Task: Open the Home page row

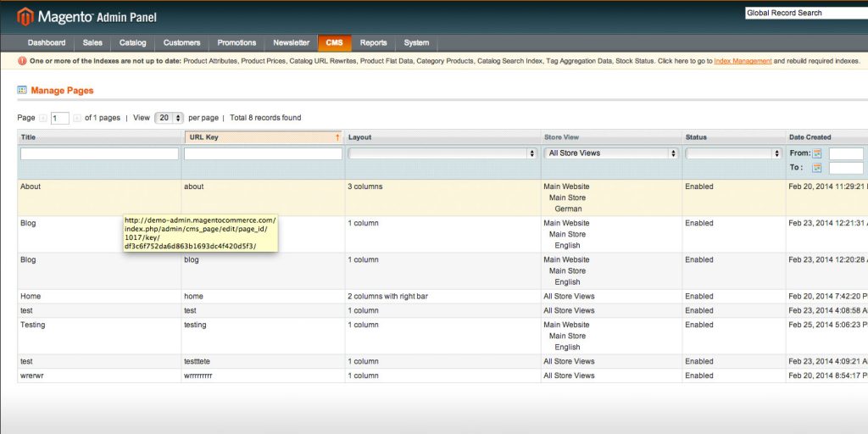Action: click(x=442, y=296)
